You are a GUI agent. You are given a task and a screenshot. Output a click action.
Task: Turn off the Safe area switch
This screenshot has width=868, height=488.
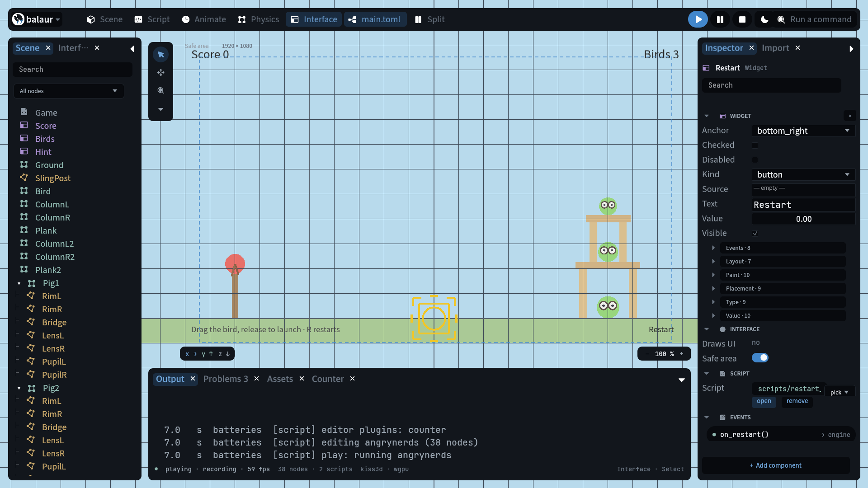760,358
